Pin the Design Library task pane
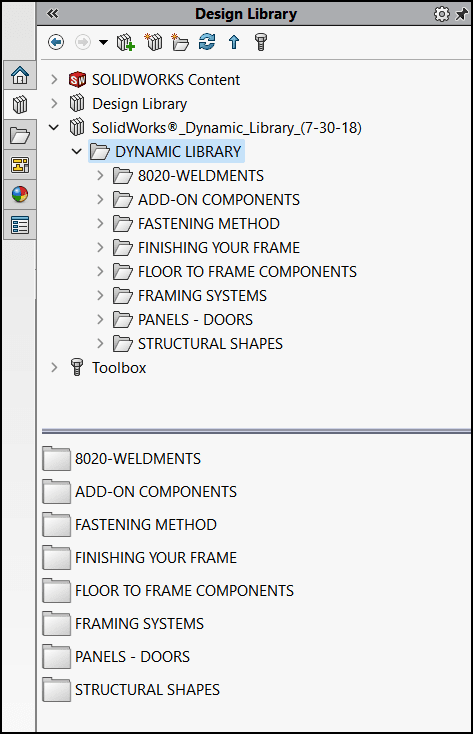473x734 pixels. [462, 14]
